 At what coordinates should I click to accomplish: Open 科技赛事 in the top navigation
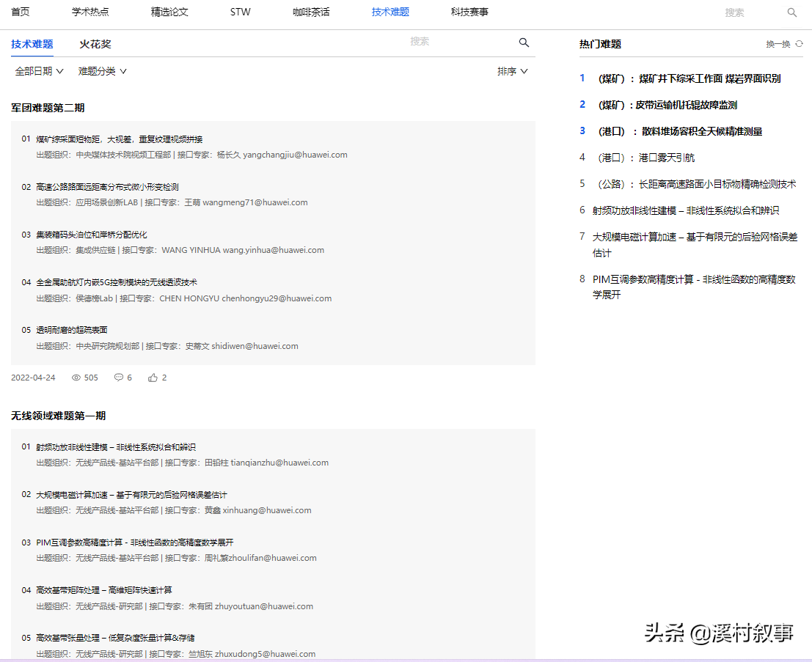tap(469, 12)
